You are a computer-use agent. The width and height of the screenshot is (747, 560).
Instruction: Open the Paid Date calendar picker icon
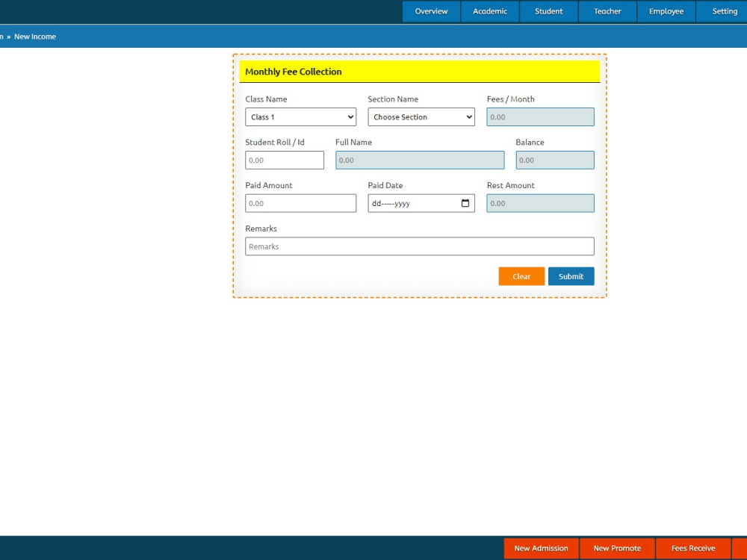465,202
